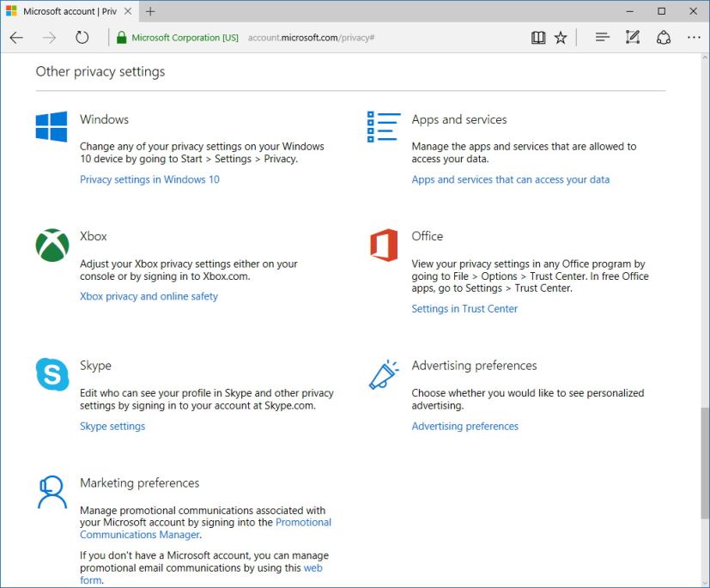Click the Skype logo icon

pyautogui.click(x=52, y=374)
